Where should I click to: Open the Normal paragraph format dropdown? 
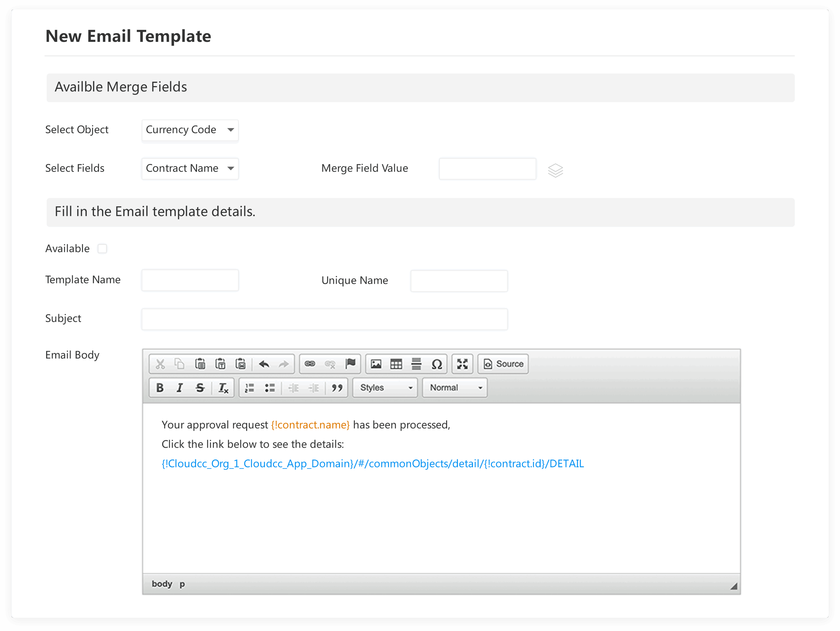coord(455,388)
